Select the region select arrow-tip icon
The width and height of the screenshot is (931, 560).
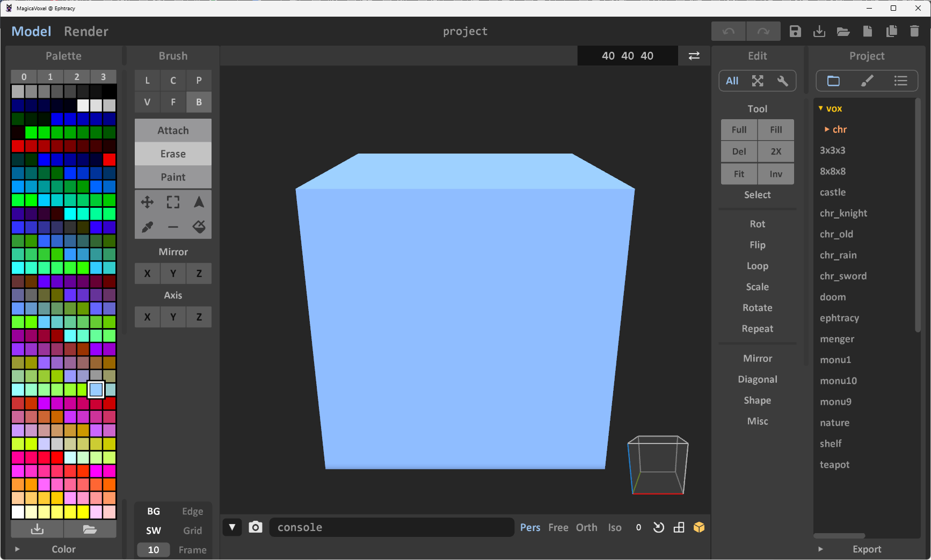(199, 202)
